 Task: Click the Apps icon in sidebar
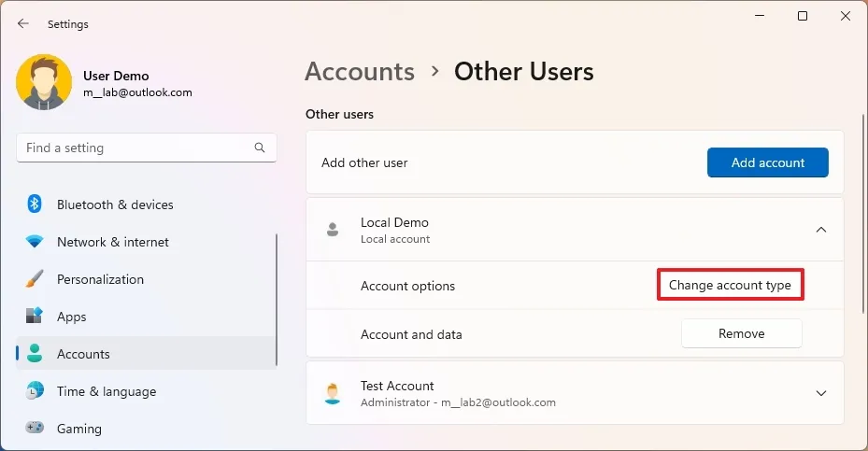point(35,317)
